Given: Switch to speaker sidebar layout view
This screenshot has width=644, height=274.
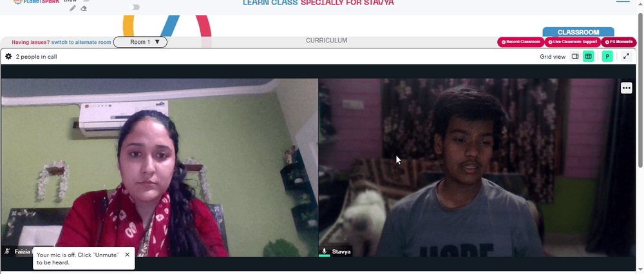Looking at the screenshot, I should pos(575,56).
